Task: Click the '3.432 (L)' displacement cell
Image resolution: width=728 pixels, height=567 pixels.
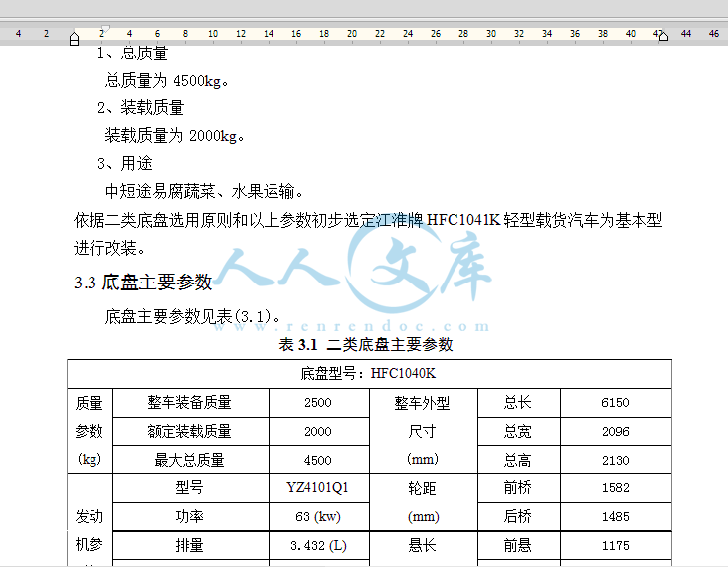Action: [x=318, y=546]
